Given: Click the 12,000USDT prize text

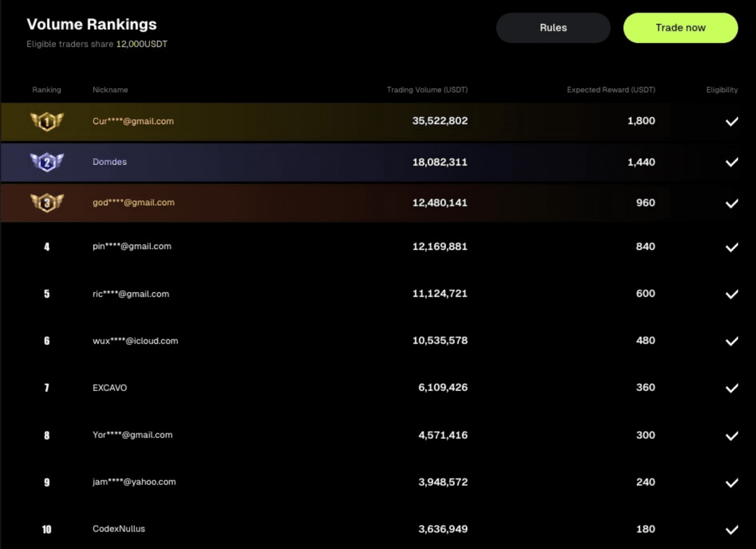Looking at the screenshot, I should tap(142, 44).
